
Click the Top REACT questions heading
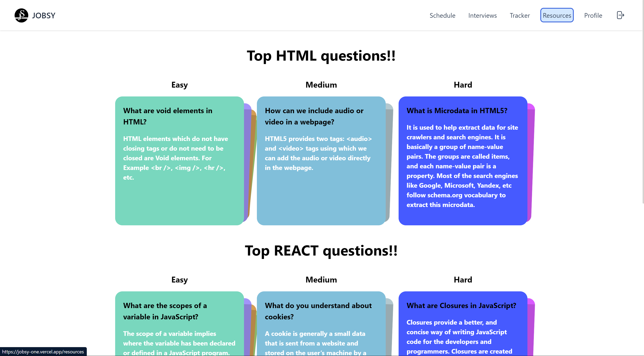(x=321, y=250)
